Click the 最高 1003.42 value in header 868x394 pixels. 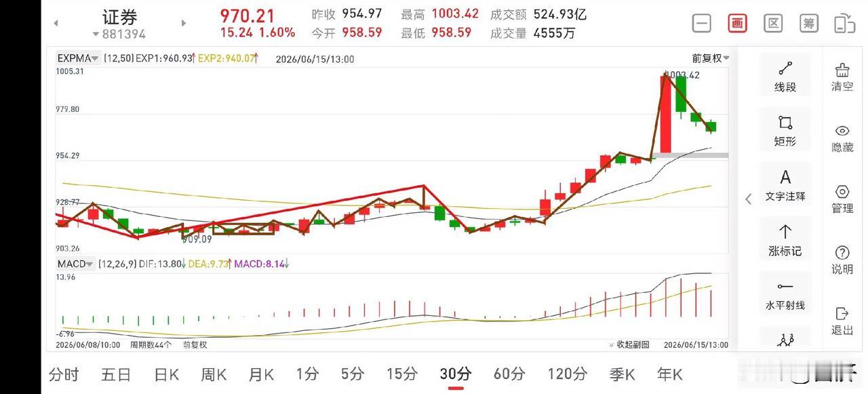(x=455, y=14)
